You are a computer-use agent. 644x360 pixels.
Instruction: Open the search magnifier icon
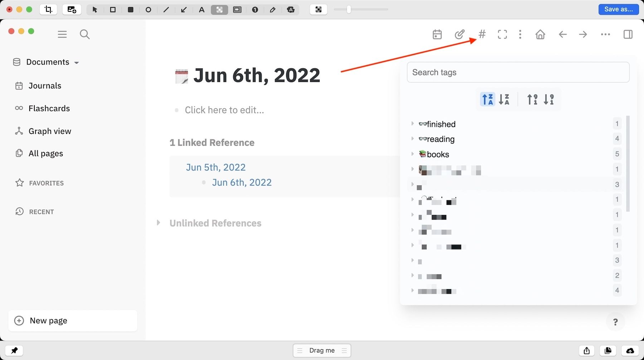coord(84,34)
